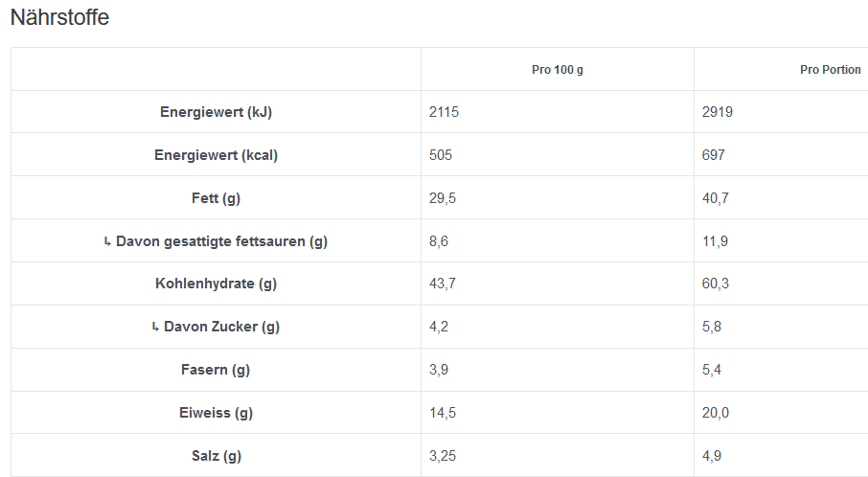The height and width of the screenshot is (477, 868).
Task: Select the Fasern (g) row label
Action: click(x=216, y=370)
